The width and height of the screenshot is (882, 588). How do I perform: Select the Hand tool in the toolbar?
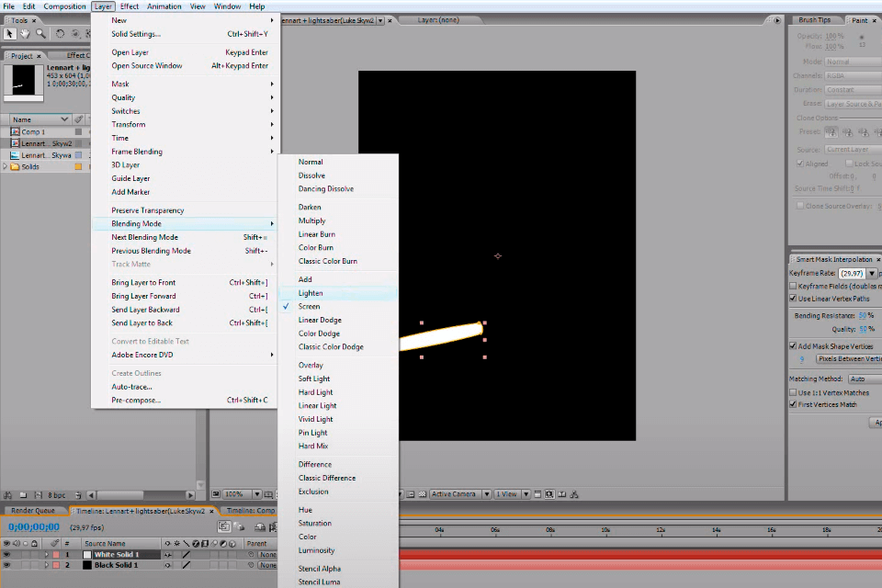click(x=26, y=33)
